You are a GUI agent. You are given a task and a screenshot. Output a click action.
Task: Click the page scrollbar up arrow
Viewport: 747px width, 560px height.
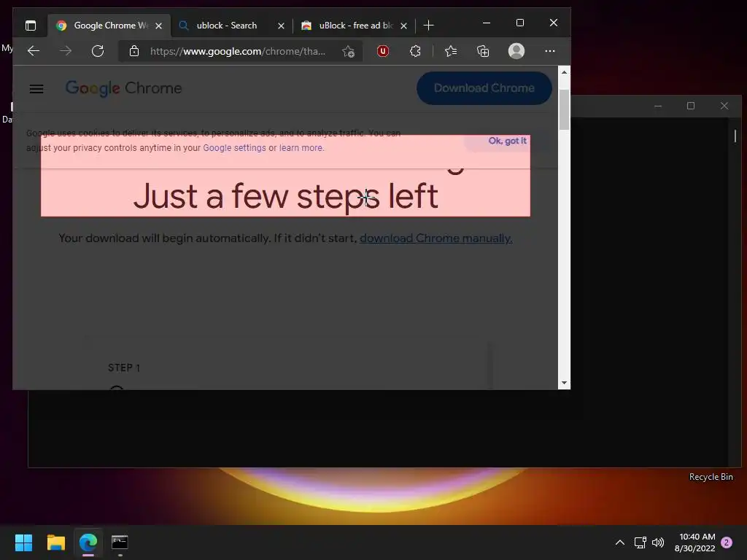[564, 72]
